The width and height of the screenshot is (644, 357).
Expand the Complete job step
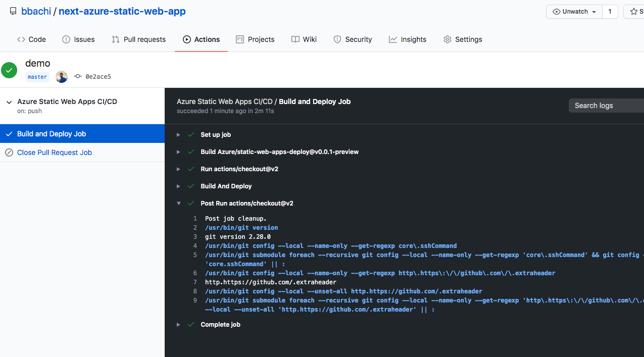click(x=178, y=325)
